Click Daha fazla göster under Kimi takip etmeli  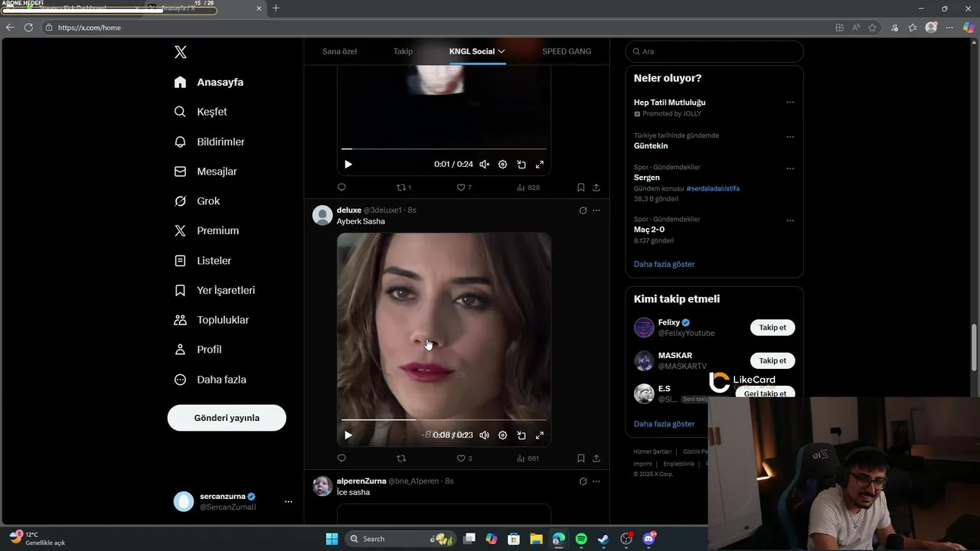[x=664, y=424]
